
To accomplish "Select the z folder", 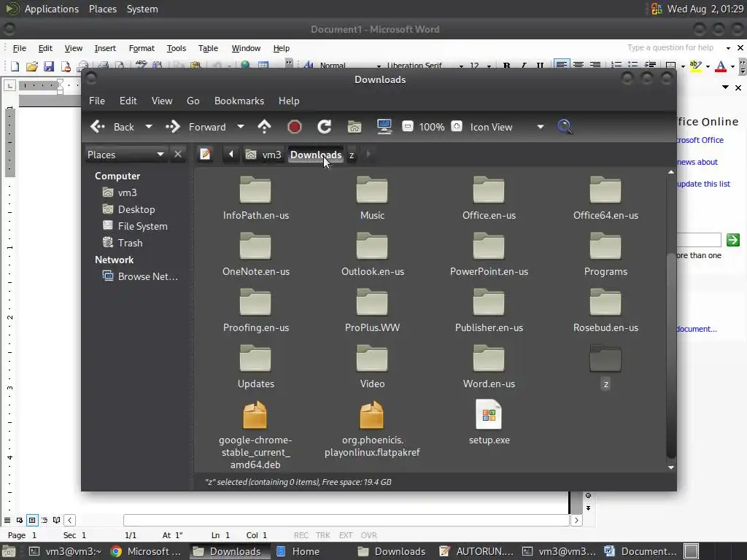I will (605, 367).
